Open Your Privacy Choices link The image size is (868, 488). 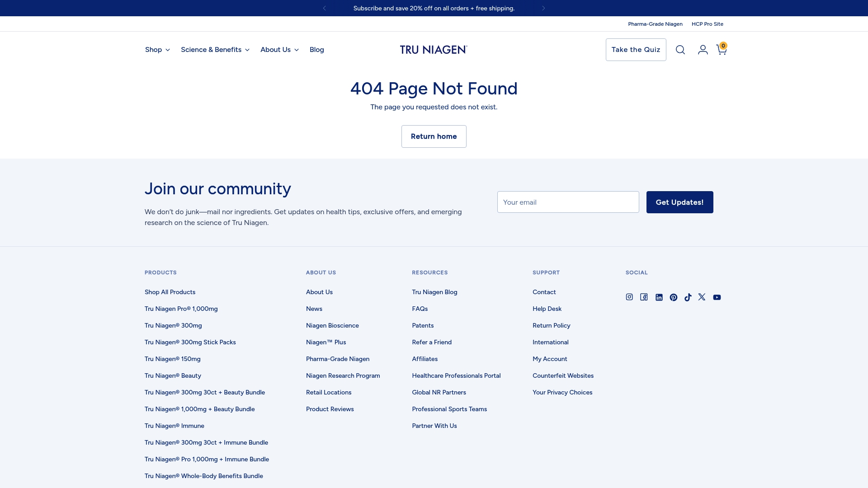point(562,393)
